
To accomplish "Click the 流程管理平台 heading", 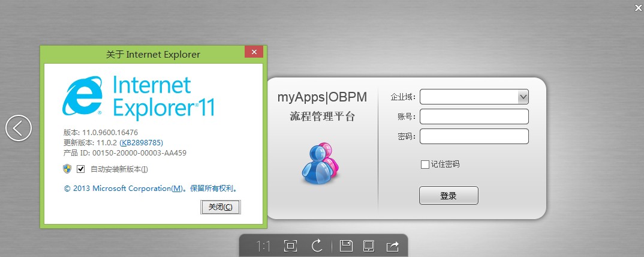I will coord(322,116).
